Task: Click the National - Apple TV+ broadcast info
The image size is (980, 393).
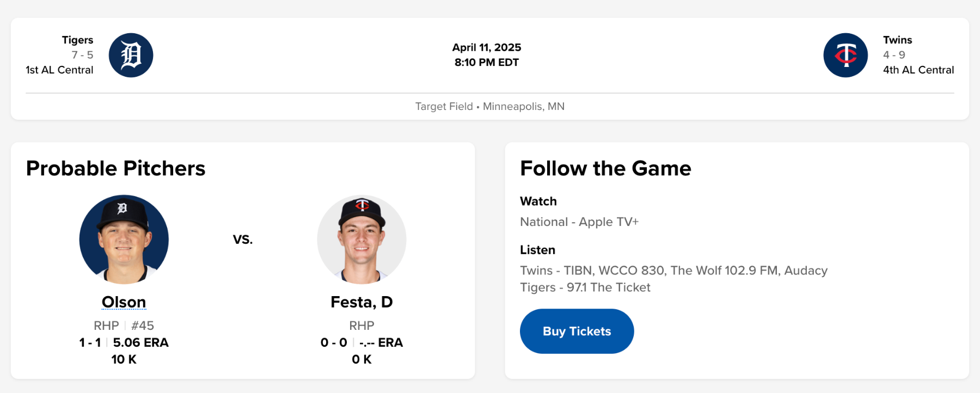Action: click(579, 222)
